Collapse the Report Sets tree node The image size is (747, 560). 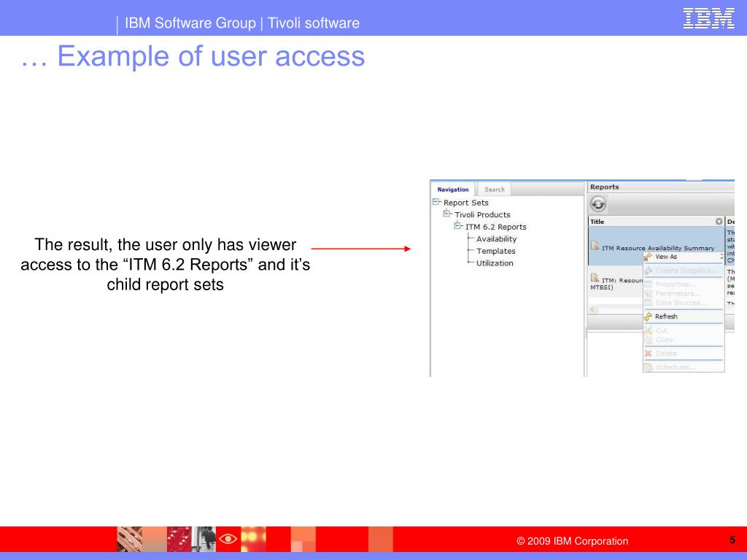click(436, 202)
